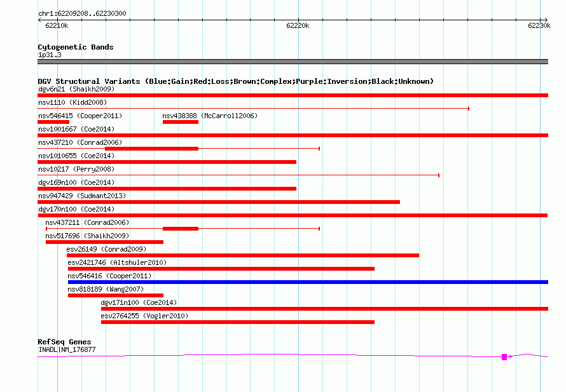
Task: Open nsv438388 (McCarroll2006) variant label
Action: tap(210, 116)
